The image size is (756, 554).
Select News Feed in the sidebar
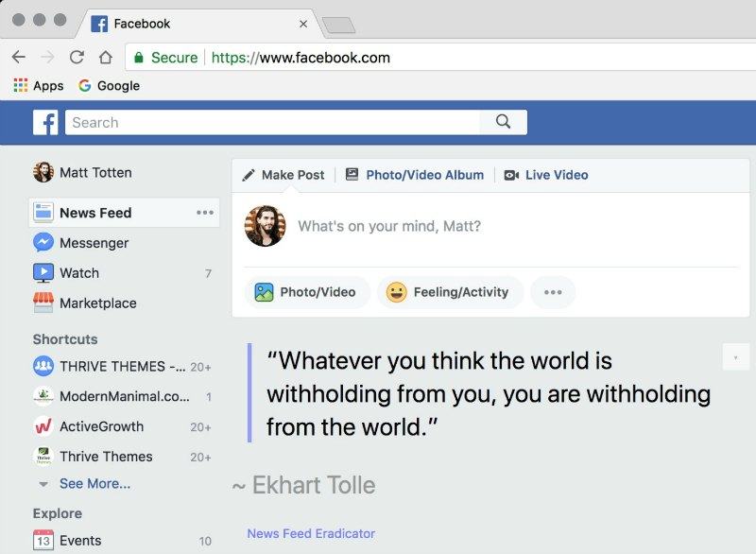[124, 212]
